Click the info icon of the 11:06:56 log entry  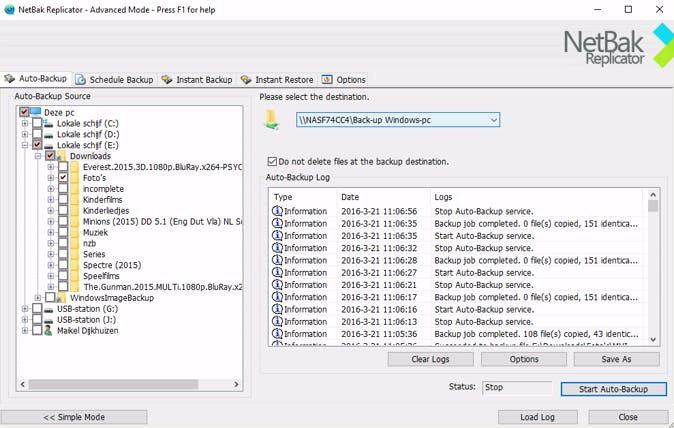coord(277,211)
